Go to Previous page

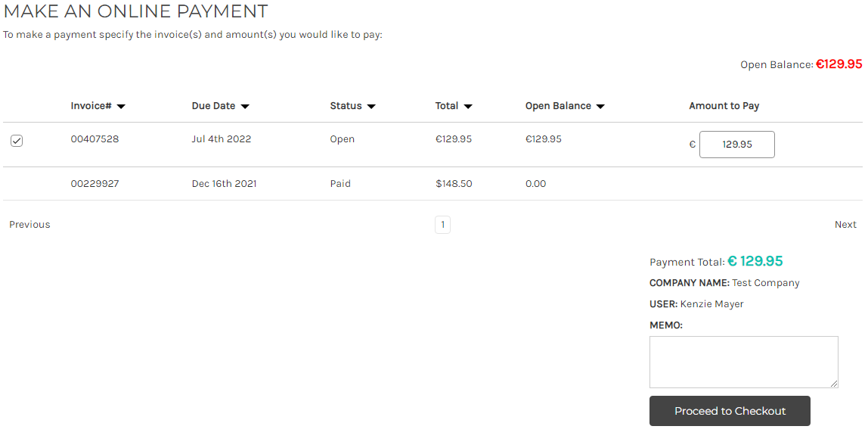click(30, 224)
